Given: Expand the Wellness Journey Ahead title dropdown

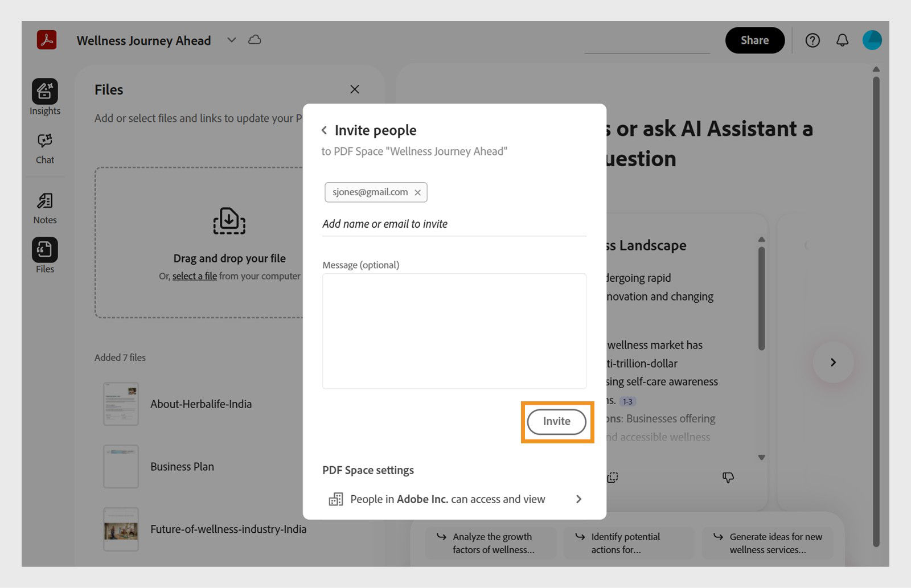Looking at the screenshot, I should coord(231,40).
